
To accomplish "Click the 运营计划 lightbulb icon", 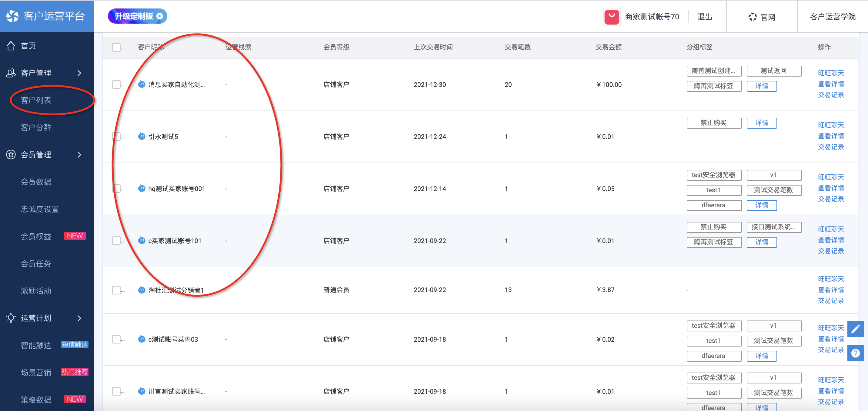I will 11,318.
